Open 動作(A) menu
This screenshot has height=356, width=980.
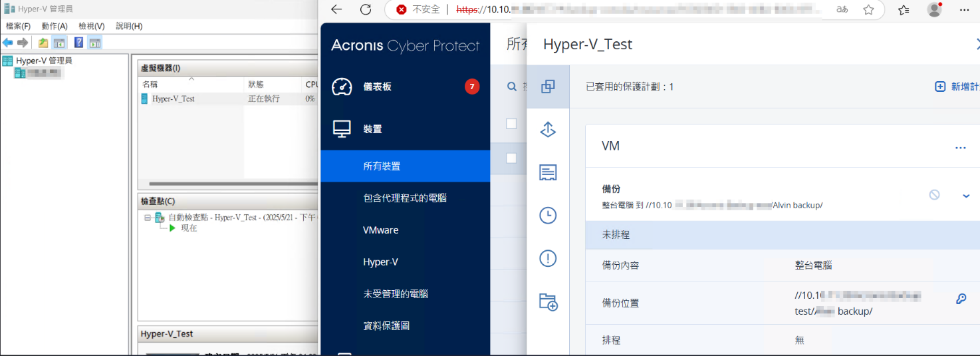pos(55,26)
